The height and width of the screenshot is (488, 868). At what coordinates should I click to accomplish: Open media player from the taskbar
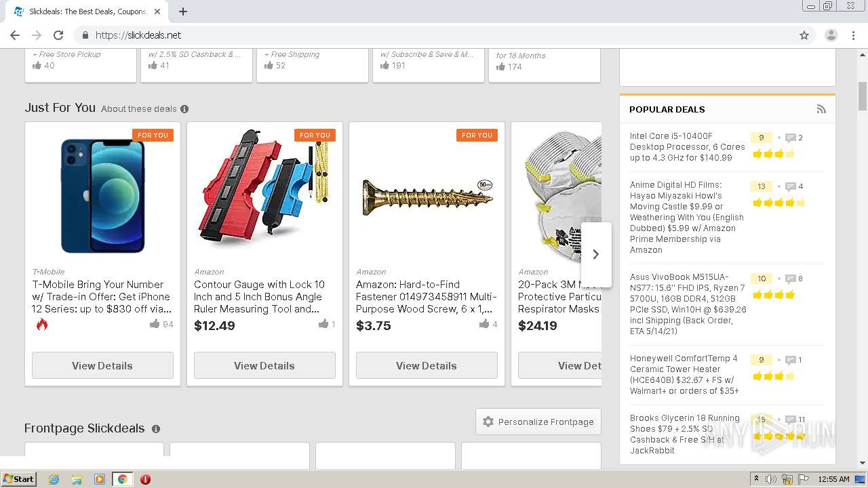tap(100, 479)
